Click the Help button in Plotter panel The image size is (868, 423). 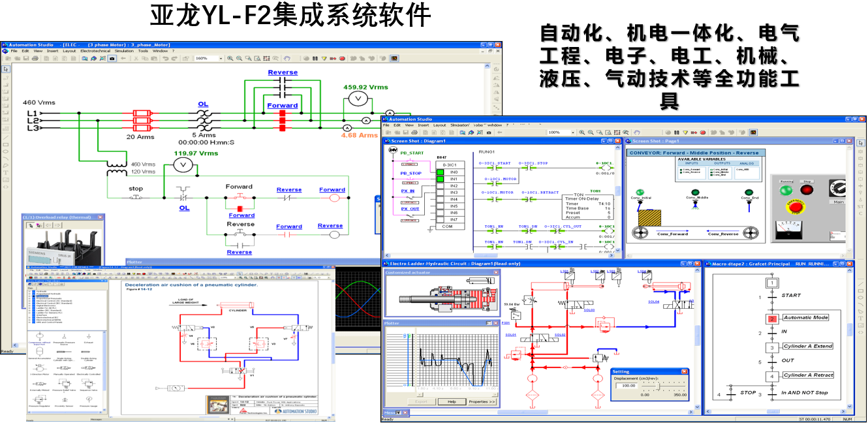[452, 401]
